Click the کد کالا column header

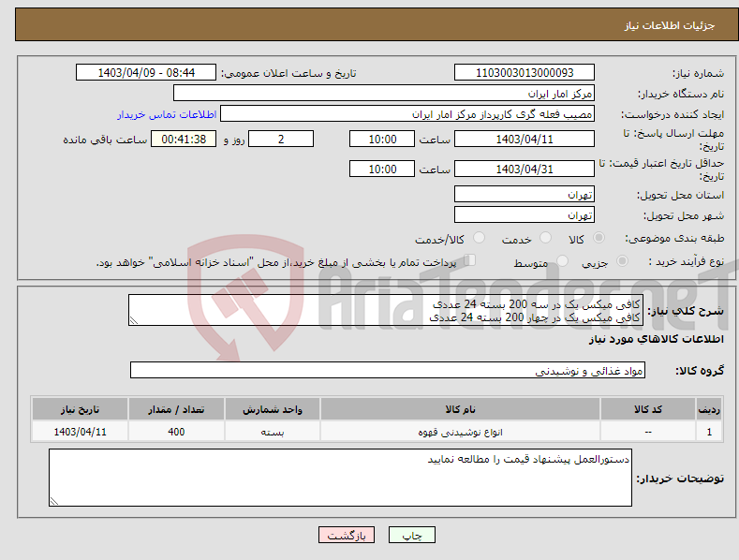pyautogui.click(x=648, y=409)
